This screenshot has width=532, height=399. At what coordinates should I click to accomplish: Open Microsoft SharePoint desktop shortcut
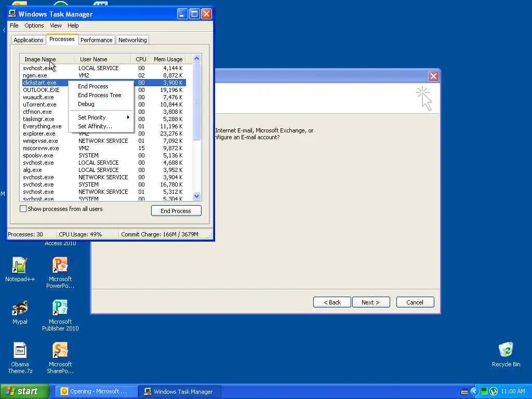click(60, 358)
